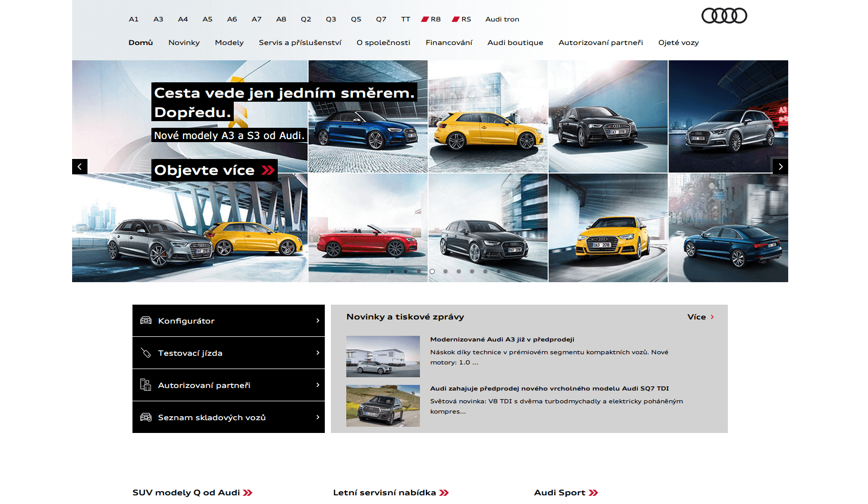Viewport: 868px width, 504px height.
Task: Click the Audi four rings logo
Action: (724, 16)
